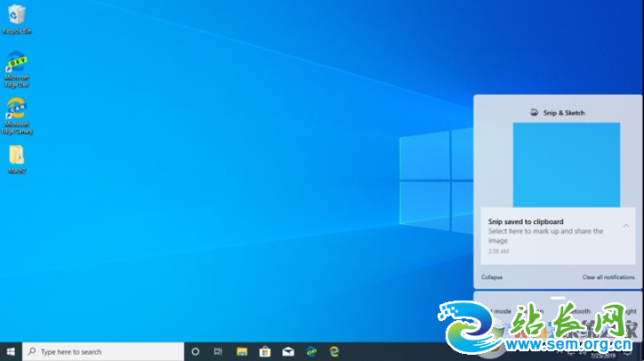The width and height of the screenshot is (644, 361).
Task: Click the Snip & Sketch app header icon
Action: click(534, 113)
